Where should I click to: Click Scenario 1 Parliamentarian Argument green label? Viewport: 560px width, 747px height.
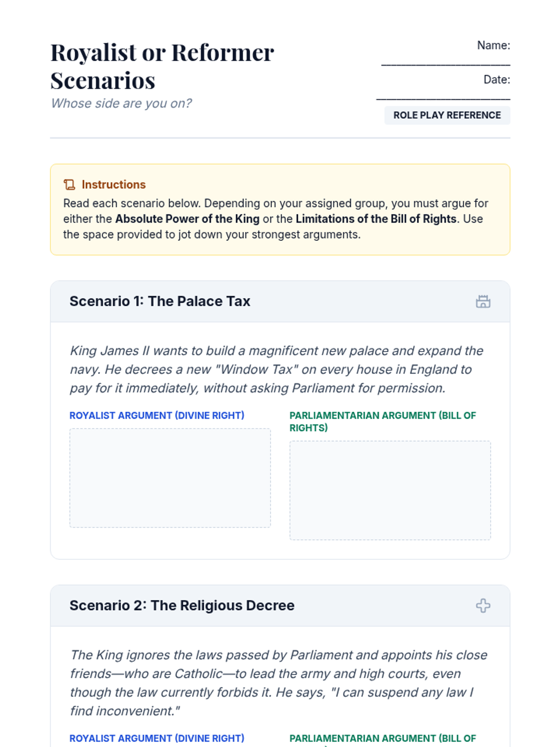(x=383, y=422)
